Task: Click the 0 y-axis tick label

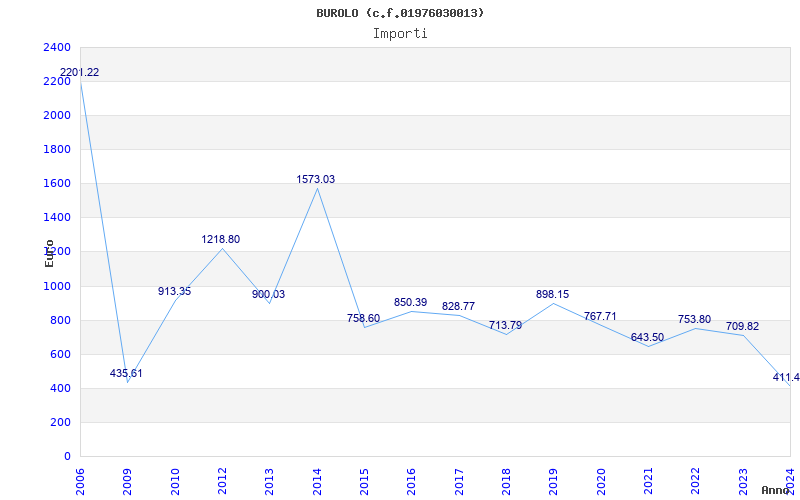Action: click(x=67, y=457)
